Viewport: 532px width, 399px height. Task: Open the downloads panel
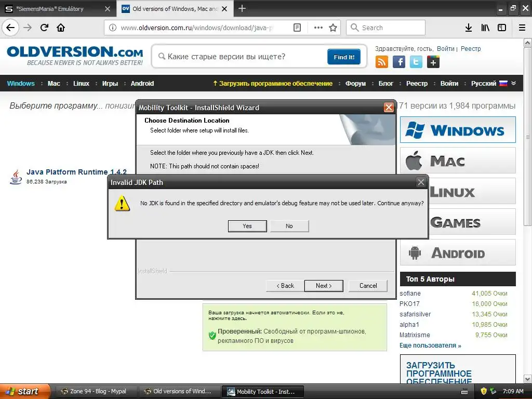[x=469, y=28]
